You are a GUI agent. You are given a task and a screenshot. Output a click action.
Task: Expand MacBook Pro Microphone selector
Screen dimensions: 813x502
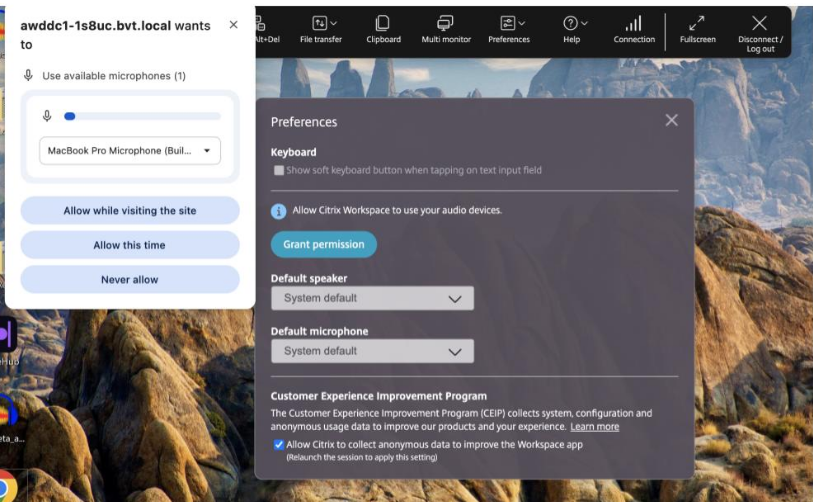click(130, 150)
